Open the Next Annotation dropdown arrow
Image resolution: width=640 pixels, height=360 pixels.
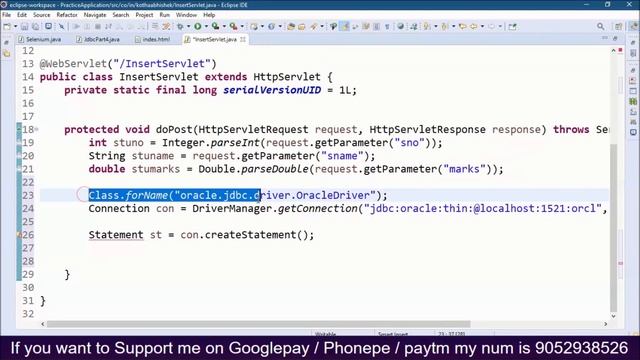tap(436, 27)
